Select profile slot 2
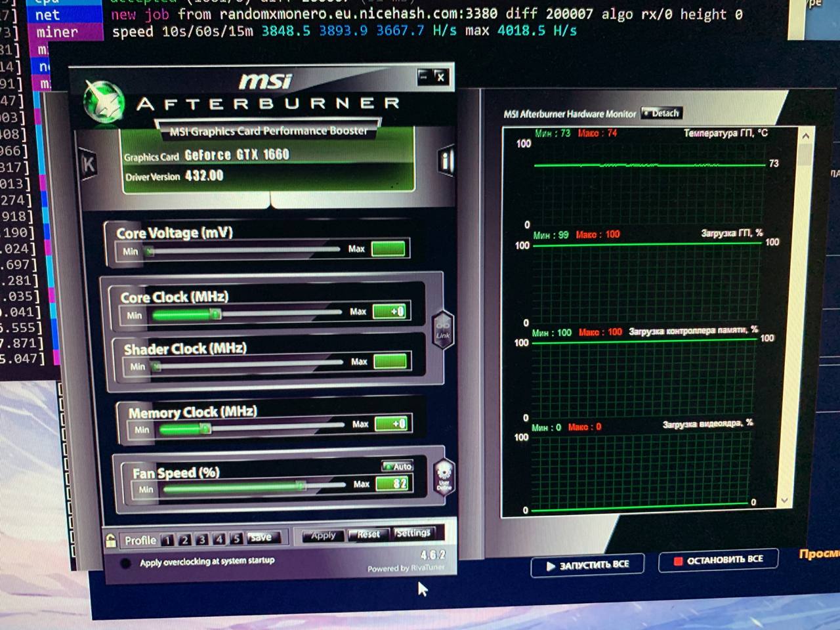The image size is (840, 630). tap(185, 539)
